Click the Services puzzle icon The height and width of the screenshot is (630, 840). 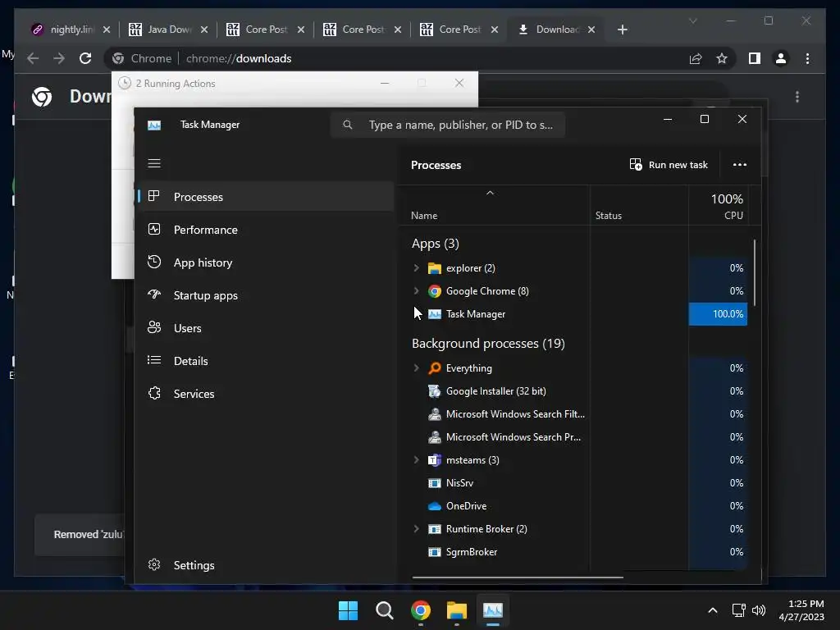(154, 393)
